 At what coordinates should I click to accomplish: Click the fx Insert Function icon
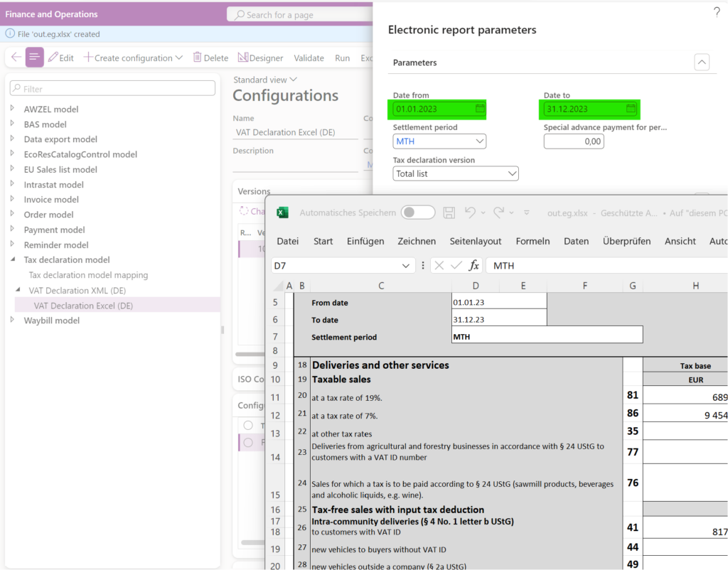tap(475, 265)
